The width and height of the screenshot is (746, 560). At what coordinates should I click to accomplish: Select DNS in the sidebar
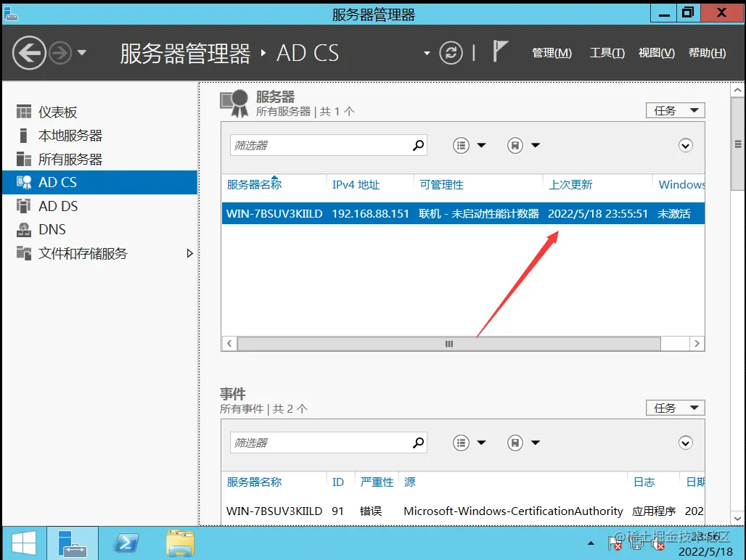(100, 230)
